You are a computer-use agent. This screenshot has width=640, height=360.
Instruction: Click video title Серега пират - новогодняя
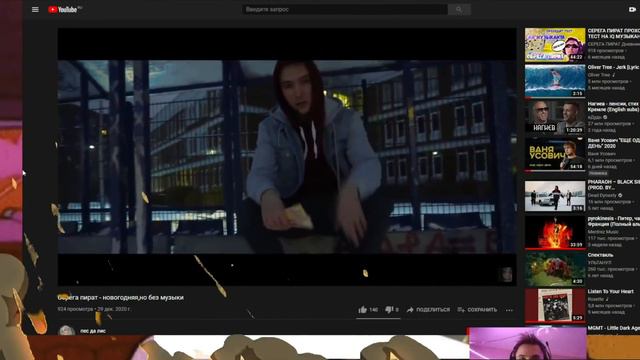pos(120,298)
